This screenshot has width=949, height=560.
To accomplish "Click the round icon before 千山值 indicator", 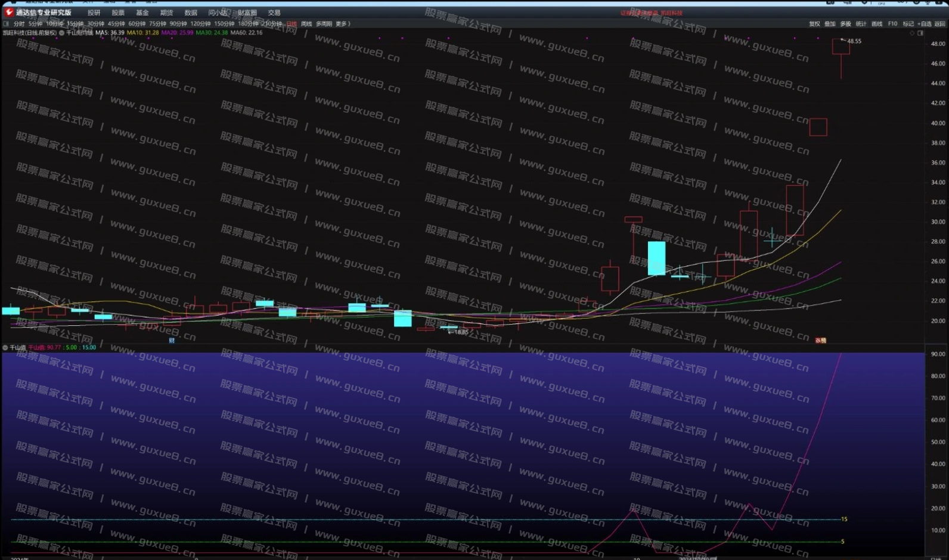I will click(x=5, y=347).
